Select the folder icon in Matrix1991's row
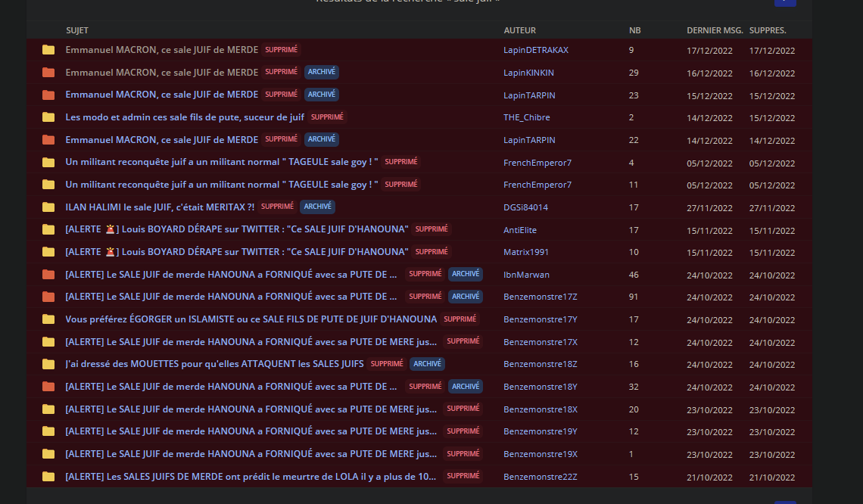Image resolution: width=863 pixels, height=504 pixels. point(48,252)
